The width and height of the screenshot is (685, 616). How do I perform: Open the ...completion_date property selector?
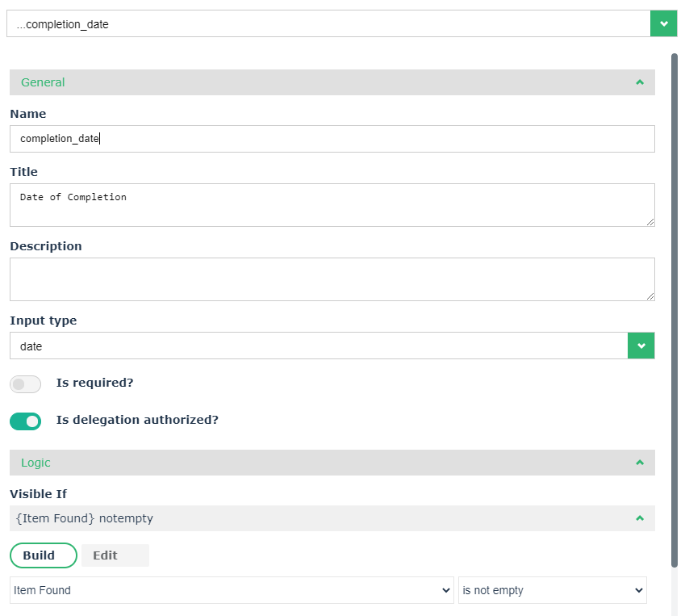pyautogui.click(x=328, y=24)
